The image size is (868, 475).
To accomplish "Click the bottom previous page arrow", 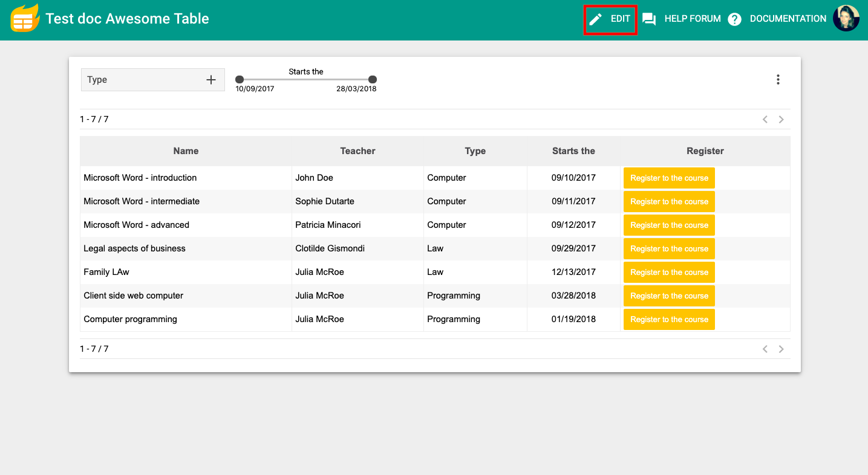I will tap(765, 349).
